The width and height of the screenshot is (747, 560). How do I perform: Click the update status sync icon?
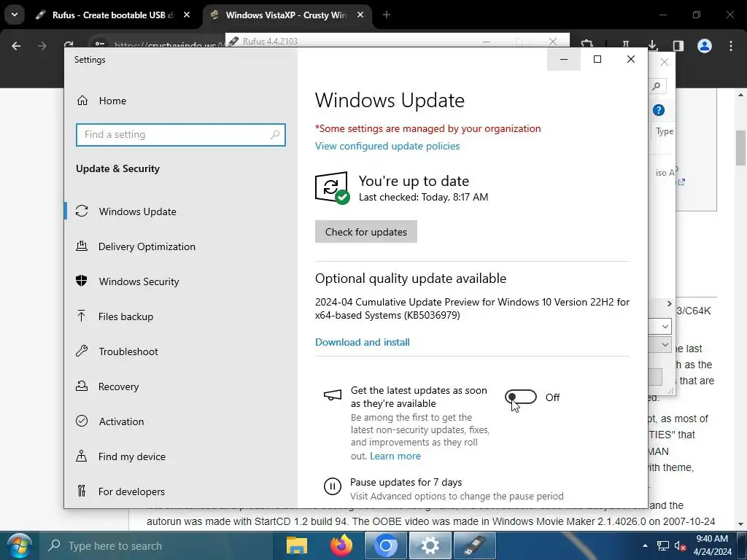click(332, 187)
